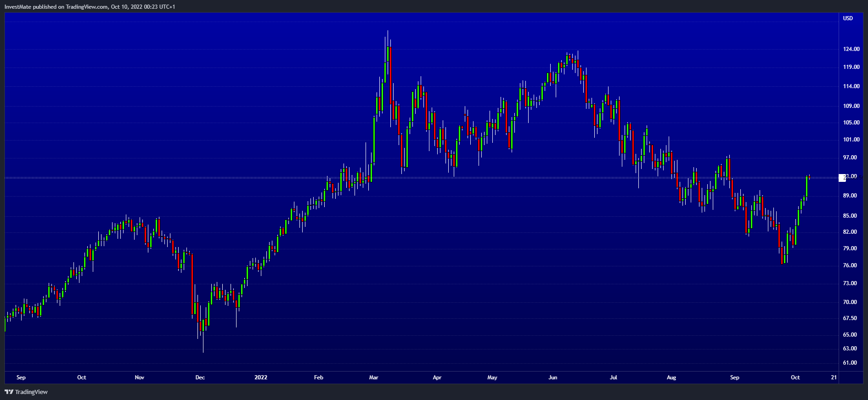Click the published-on TradingView.com header text
Viewport: 868px width, 400px height.
pos(90,6)
